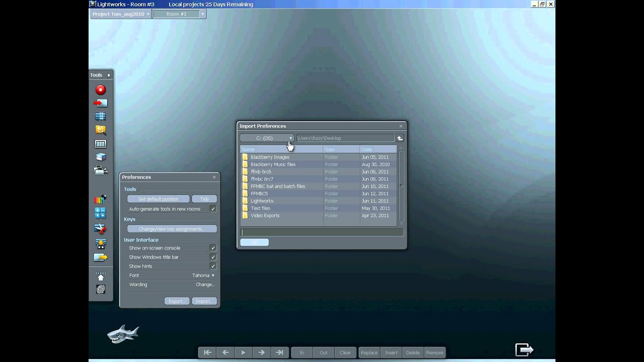The width and height of the screenshot is (644, 362).
Task: Go up one folder level in Import Preferences
Action: pos(400,138)
